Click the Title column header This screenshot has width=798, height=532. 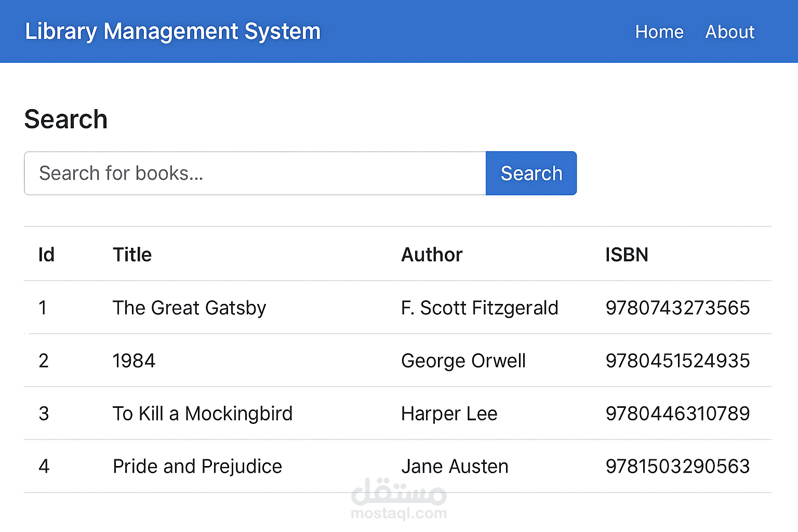[132, 255]
